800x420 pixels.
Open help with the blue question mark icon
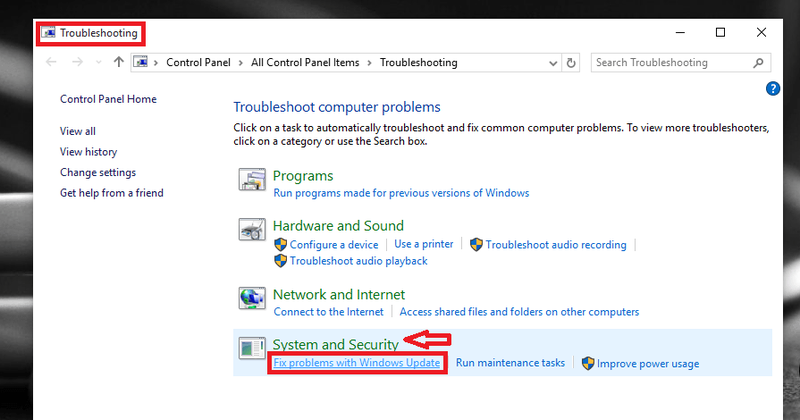point(772,89)
